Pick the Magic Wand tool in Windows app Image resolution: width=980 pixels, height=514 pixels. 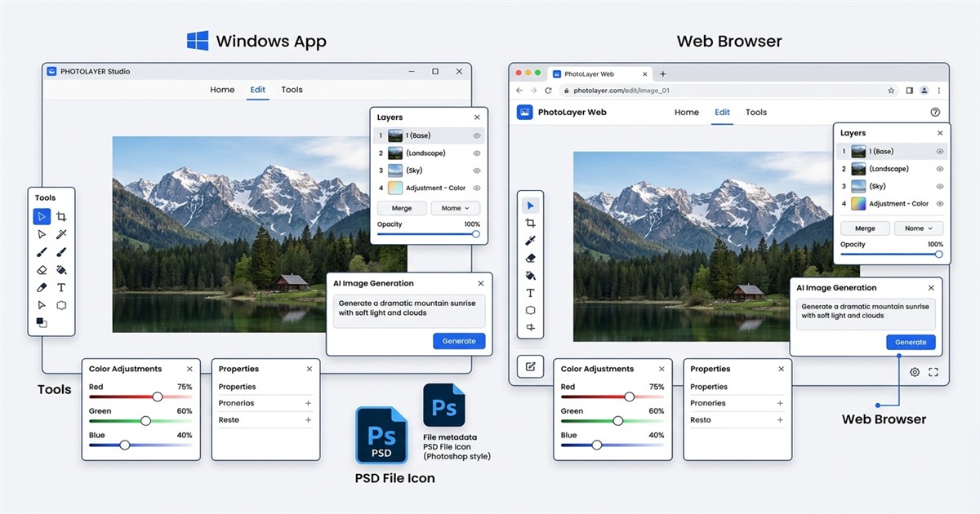61,234
